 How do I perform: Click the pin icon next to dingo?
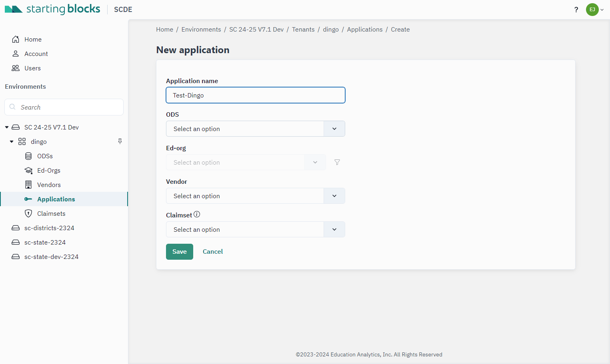coord(120,141)
